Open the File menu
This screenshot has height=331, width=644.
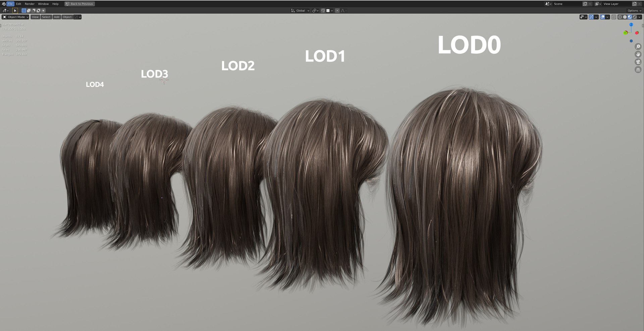[10, 4]
